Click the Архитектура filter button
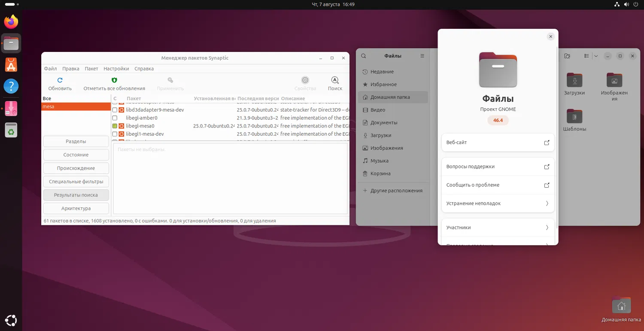The image size is (644, 331). pyautogui.click(x=76, y=208)
